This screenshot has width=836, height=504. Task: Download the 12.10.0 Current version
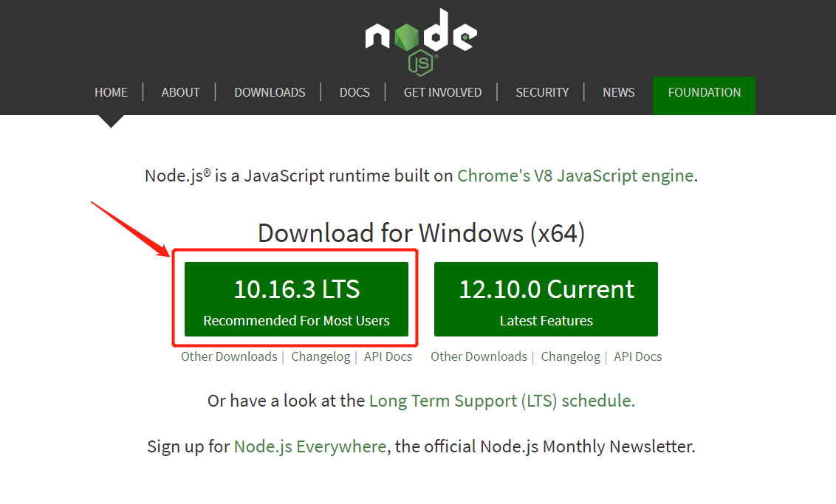pyautogui.click(x=546, y=300)
